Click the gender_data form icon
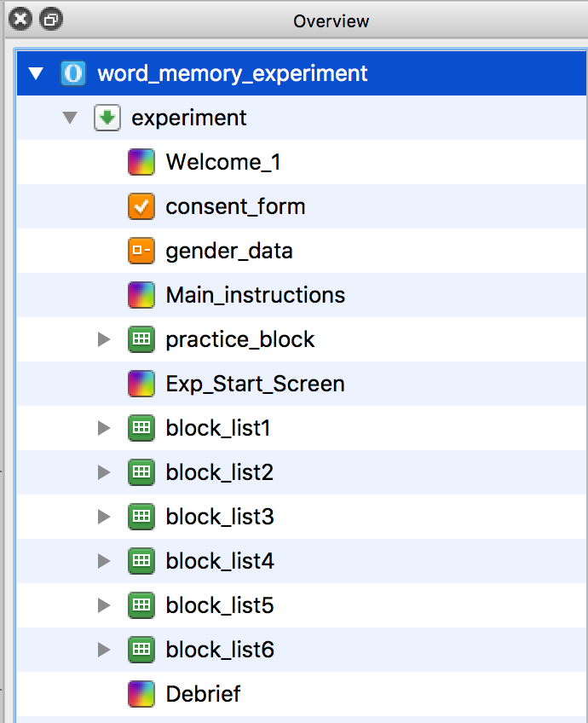 tap(141, 251)
